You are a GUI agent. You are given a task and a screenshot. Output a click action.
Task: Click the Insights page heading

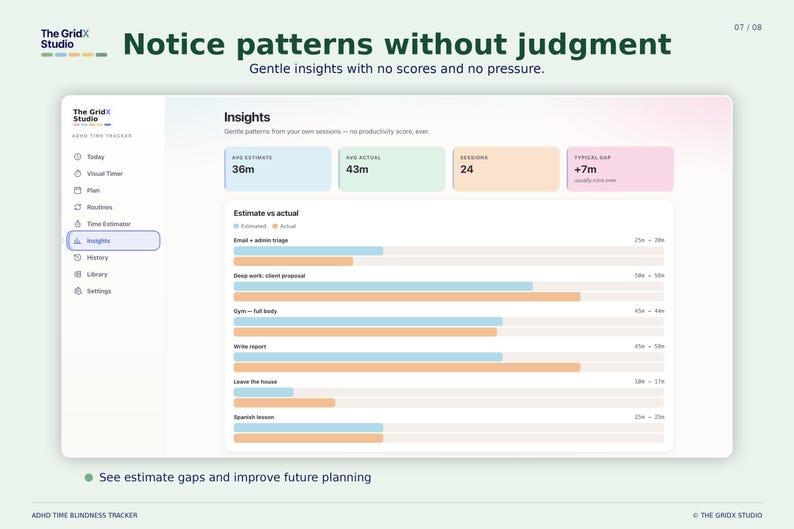(247, 117)
